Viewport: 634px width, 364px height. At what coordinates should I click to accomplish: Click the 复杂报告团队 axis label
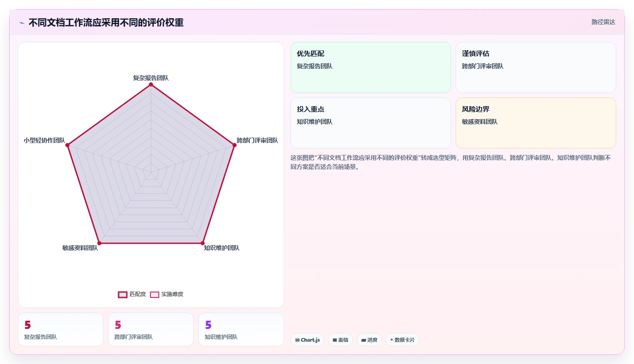point(151,78)
